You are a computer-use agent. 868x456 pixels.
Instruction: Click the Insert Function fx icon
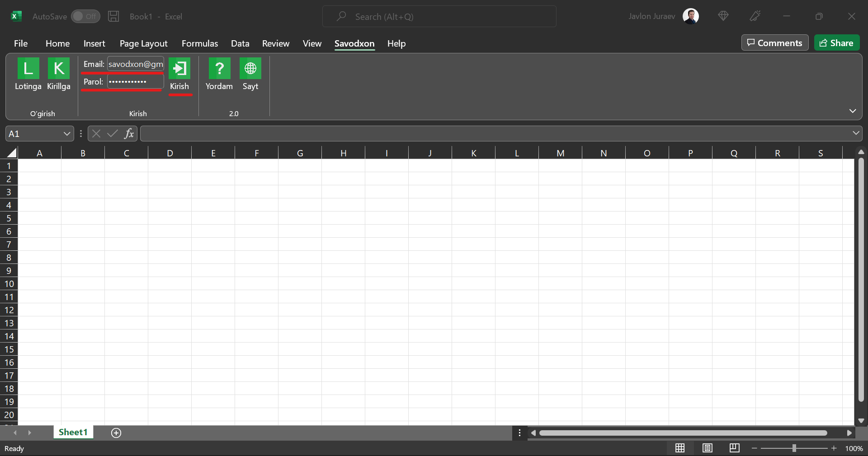pyautogui.click(x=129, y=134)
